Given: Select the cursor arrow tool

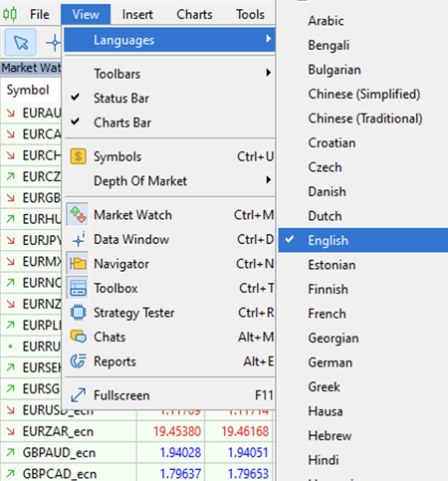Looking at the screenshot, I should (21, 42).
